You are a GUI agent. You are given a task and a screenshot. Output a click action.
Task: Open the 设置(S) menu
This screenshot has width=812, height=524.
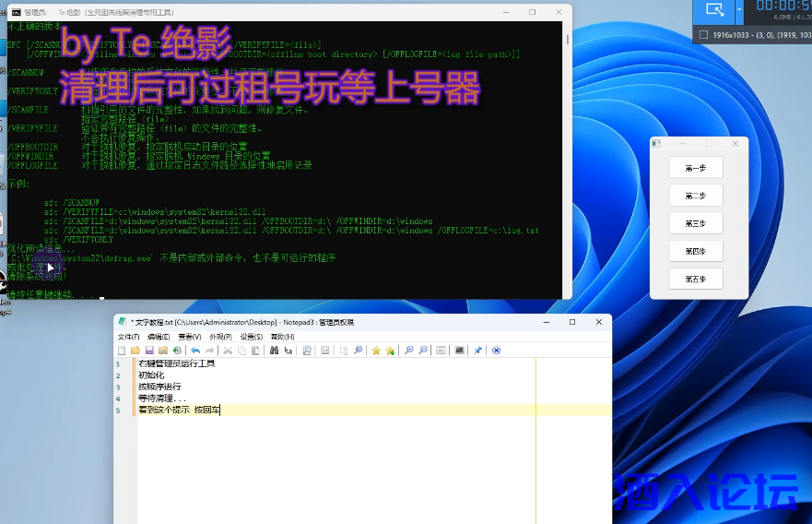(x=252, y=337)
